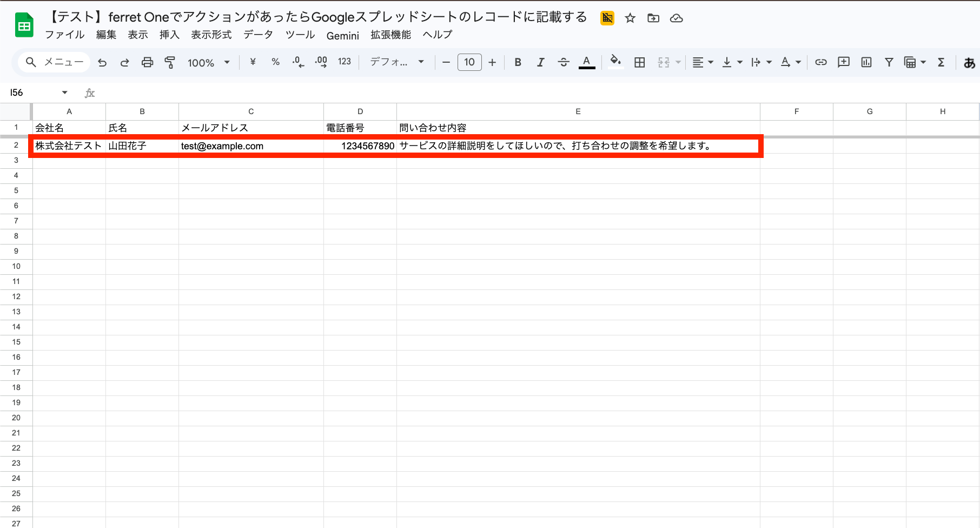Toggle italic formatting

tap(540, 62)
